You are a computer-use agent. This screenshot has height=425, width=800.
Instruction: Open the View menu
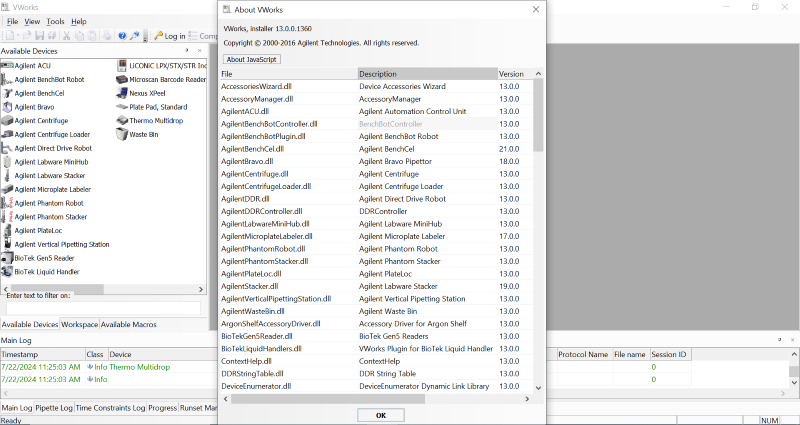click(32, 21)
